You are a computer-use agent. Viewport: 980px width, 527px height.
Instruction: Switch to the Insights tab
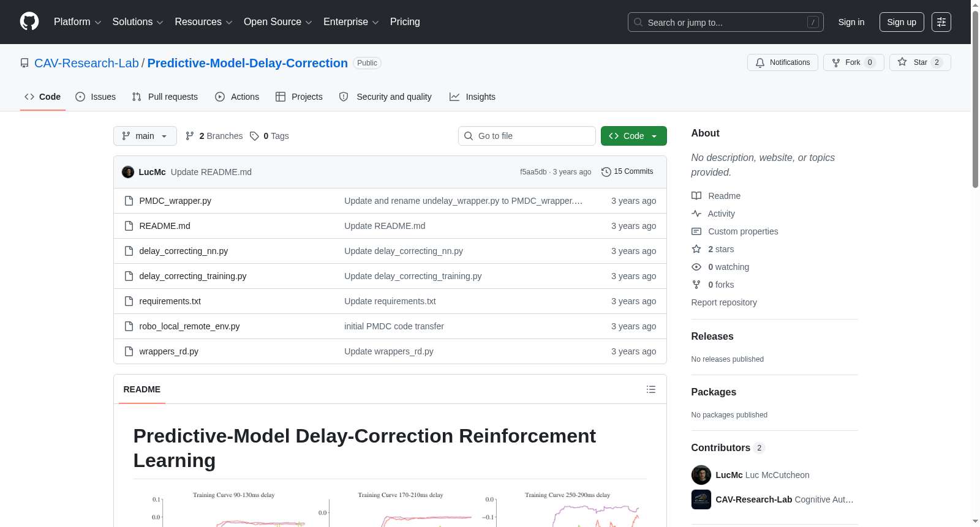tap(472, 97)
